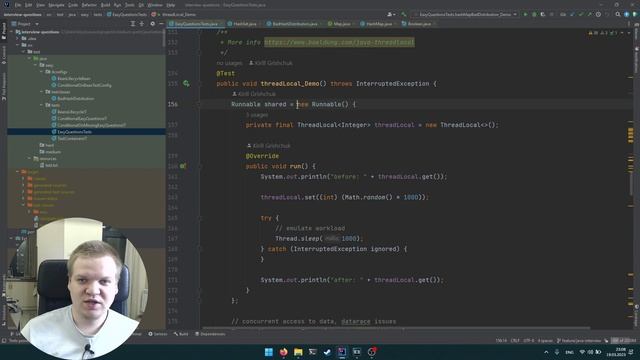Click the Run button in the toolbar

(525, 14)
